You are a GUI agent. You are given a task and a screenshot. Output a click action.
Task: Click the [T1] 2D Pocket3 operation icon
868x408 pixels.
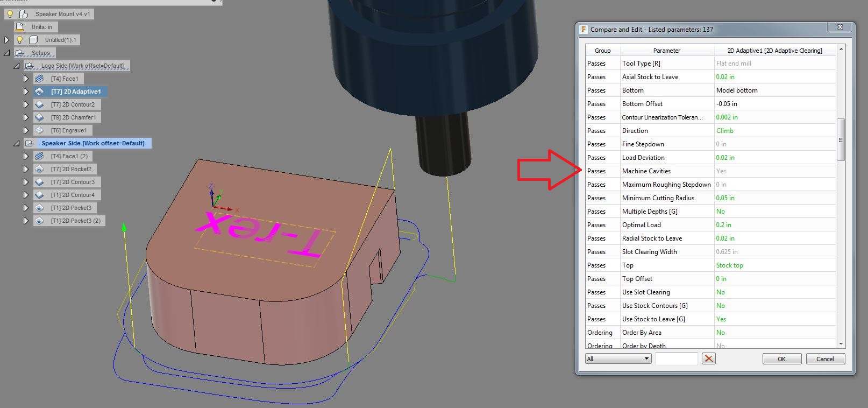click(x=39, y=208)
